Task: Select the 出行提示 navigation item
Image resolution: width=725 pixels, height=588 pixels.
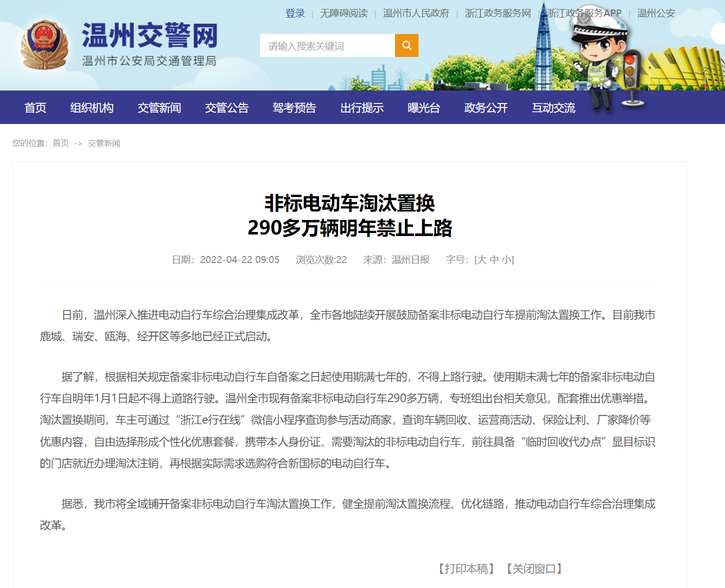Action: (x=361, y=108)
